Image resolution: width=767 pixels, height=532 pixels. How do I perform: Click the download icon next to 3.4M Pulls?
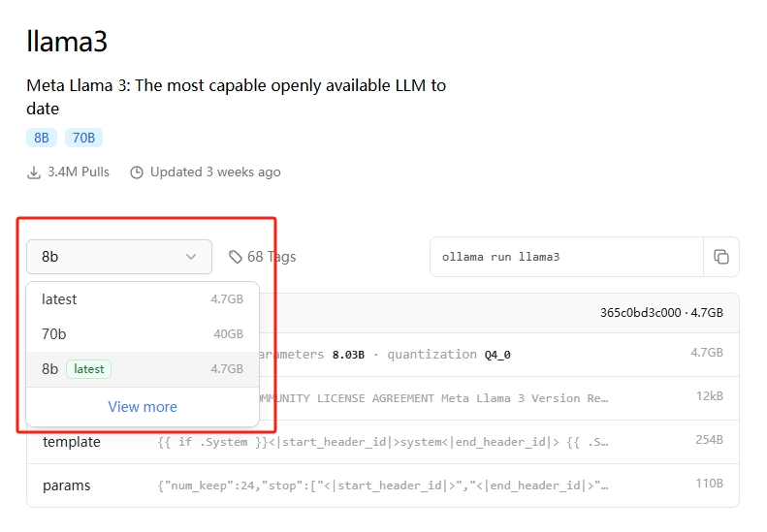34,172
